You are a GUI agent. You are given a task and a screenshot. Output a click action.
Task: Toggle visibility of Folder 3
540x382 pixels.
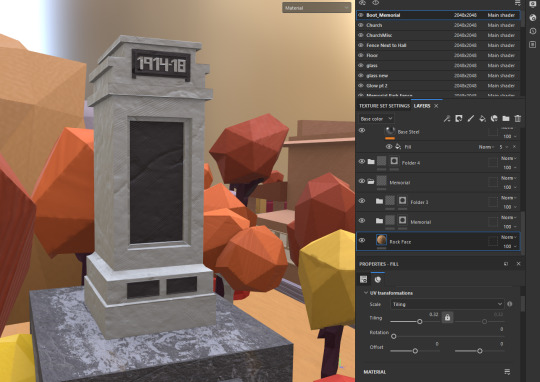[362, 201]
